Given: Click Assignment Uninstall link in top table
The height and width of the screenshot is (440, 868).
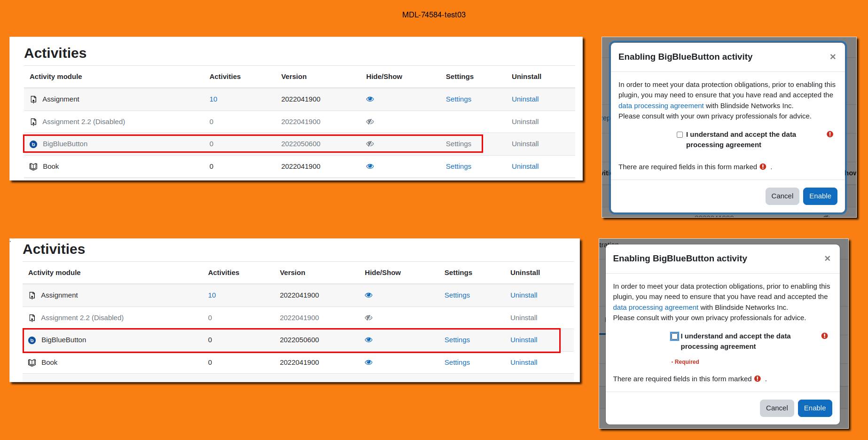Looking at the screenshot, I should click(525, 99).
